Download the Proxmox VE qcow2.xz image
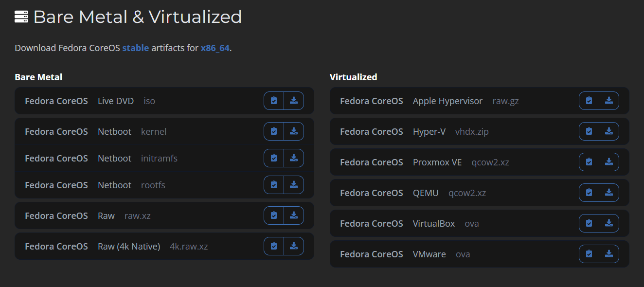Screen dimensions: 644x287 tap(609, 162)
